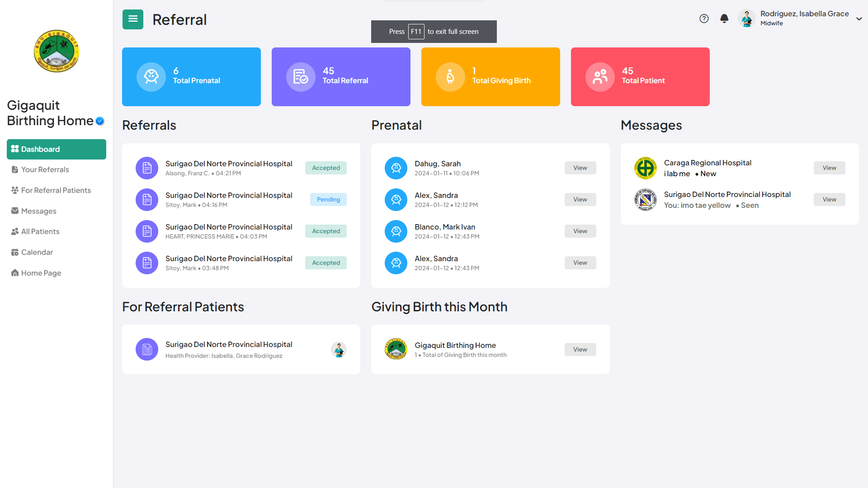The width and height of the screenshot is (868, 488).
Task: Open the profile dropdown for Rodriguez, Isabella Grace
Action: [x=859, y=19]
